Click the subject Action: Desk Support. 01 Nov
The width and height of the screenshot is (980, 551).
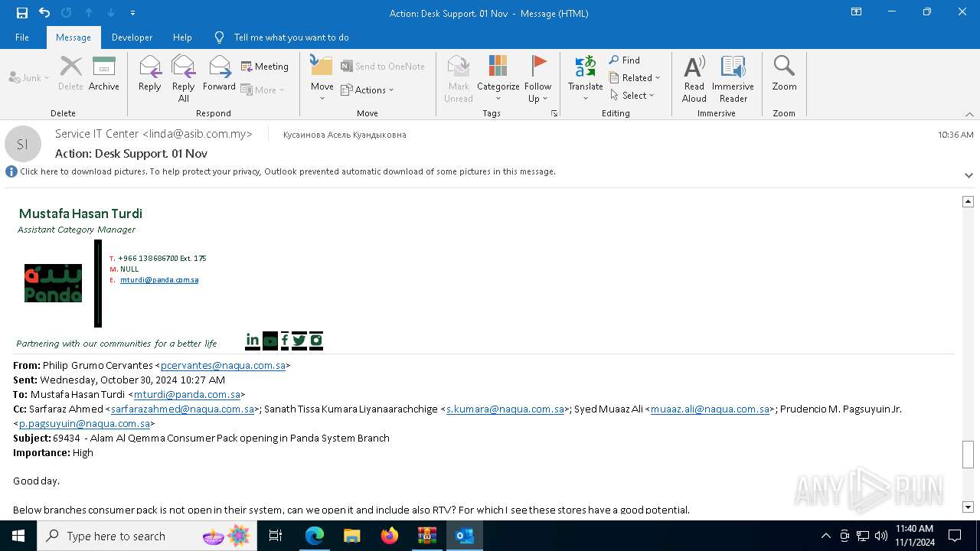[131, 153]
